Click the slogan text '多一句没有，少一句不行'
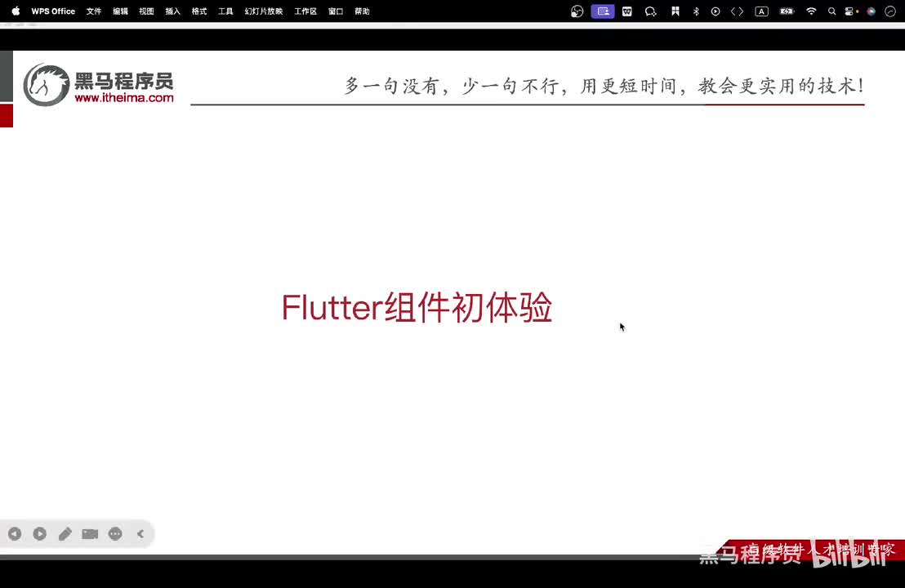This screenshot has height=588, width=905. [x=452, y=86]
